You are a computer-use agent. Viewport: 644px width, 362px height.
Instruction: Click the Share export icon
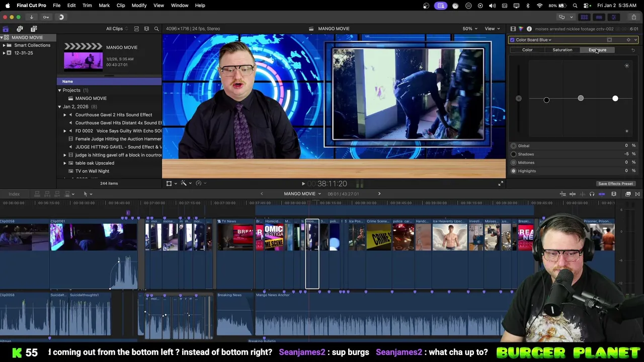(x=633, y=17)
